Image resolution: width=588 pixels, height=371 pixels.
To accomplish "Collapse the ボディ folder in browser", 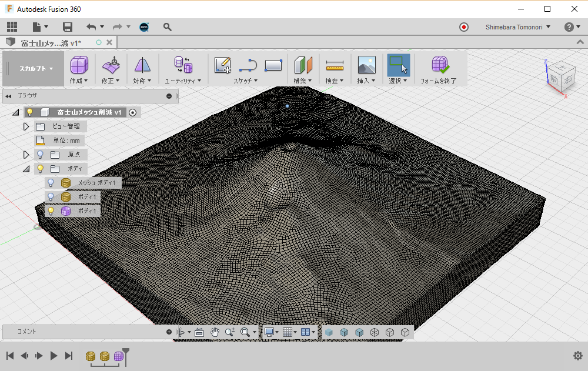I will [x=26, y=169].
